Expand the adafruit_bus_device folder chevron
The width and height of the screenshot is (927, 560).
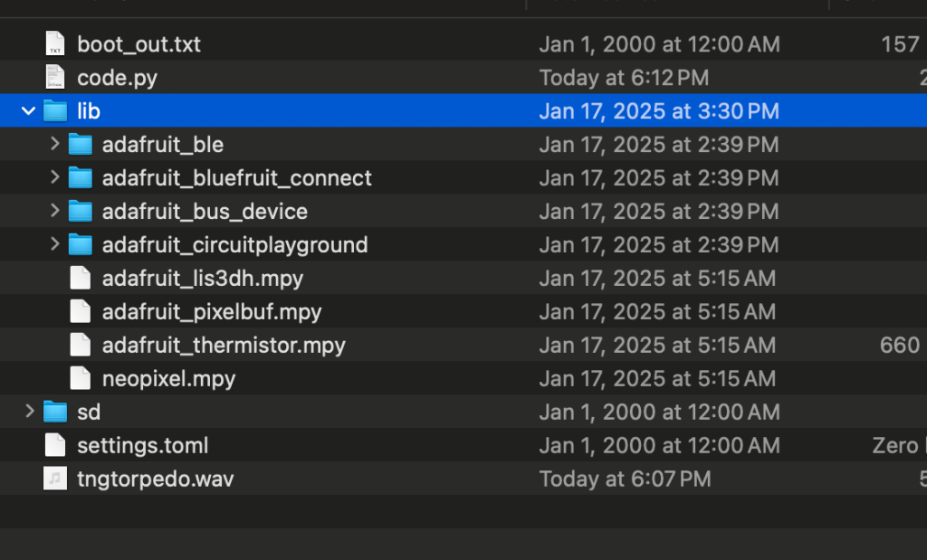tap(54, 212)
